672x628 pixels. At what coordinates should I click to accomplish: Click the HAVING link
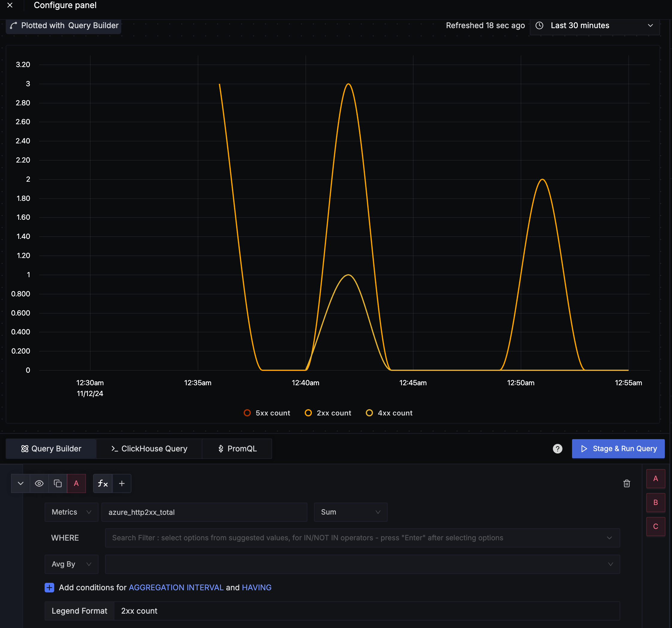257,587
